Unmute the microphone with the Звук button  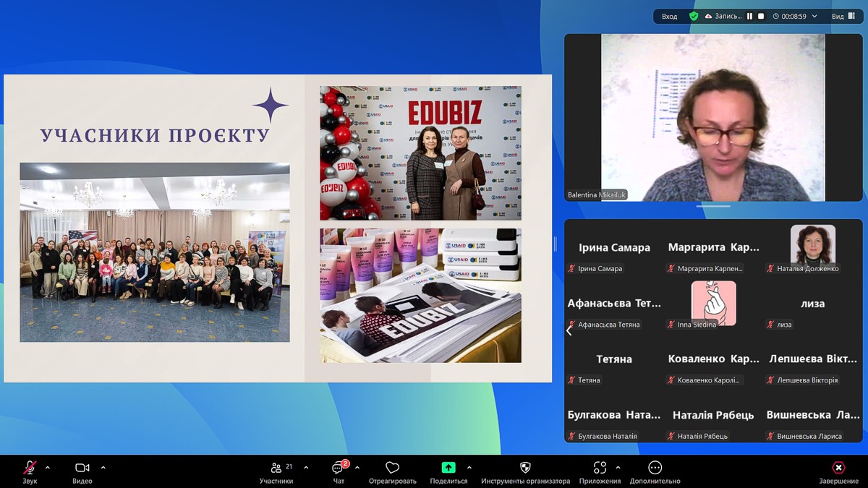[30, 472]
